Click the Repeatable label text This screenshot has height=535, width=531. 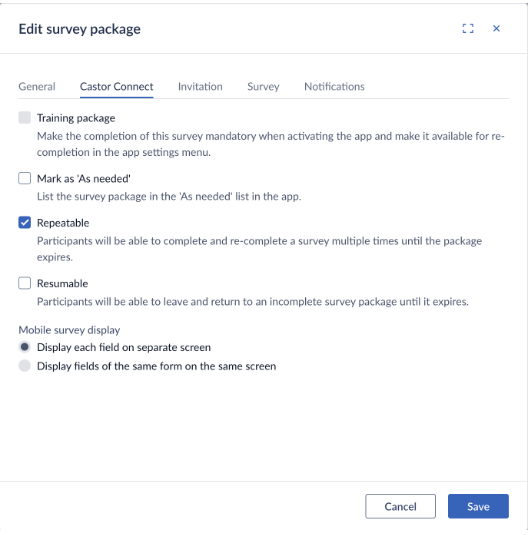(63, 223)
